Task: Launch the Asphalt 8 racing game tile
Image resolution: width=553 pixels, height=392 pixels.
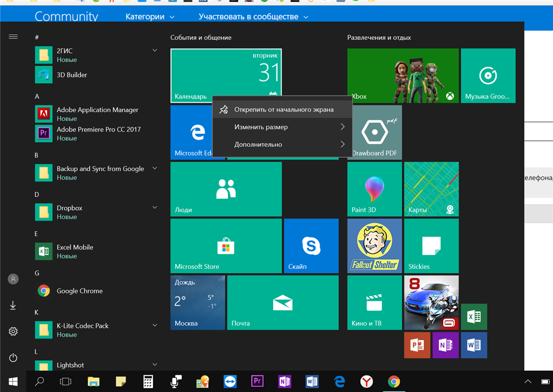Action: coord(431,303)
